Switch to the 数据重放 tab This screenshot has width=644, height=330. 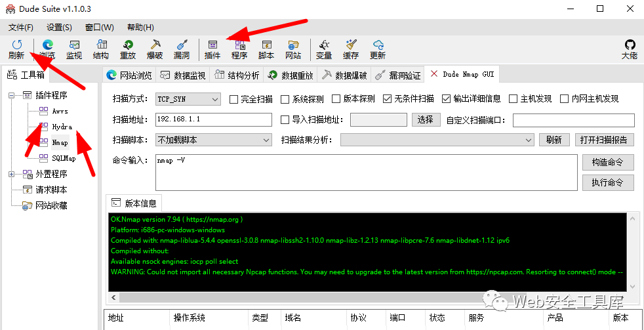coord(291,75)
